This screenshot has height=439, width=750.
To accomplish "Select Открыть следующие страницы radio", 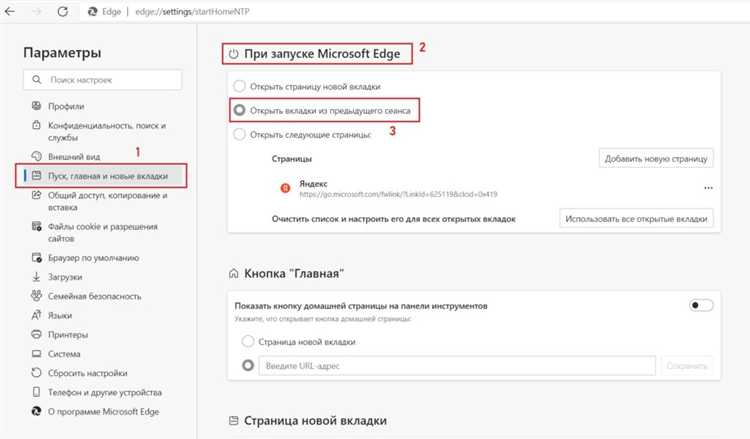I will click(239, 134).
